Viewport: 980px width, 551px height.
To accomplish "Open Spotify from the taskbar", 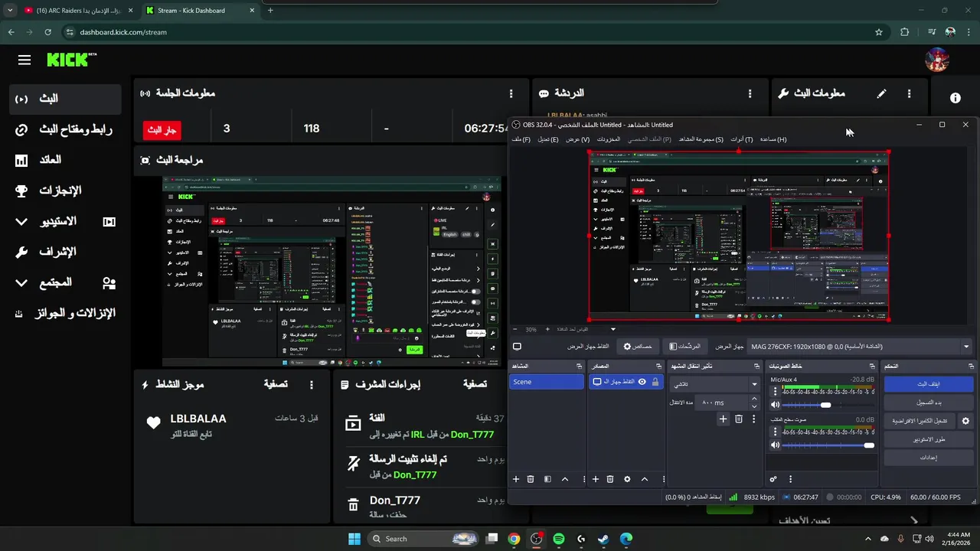I will coord(559,539).
